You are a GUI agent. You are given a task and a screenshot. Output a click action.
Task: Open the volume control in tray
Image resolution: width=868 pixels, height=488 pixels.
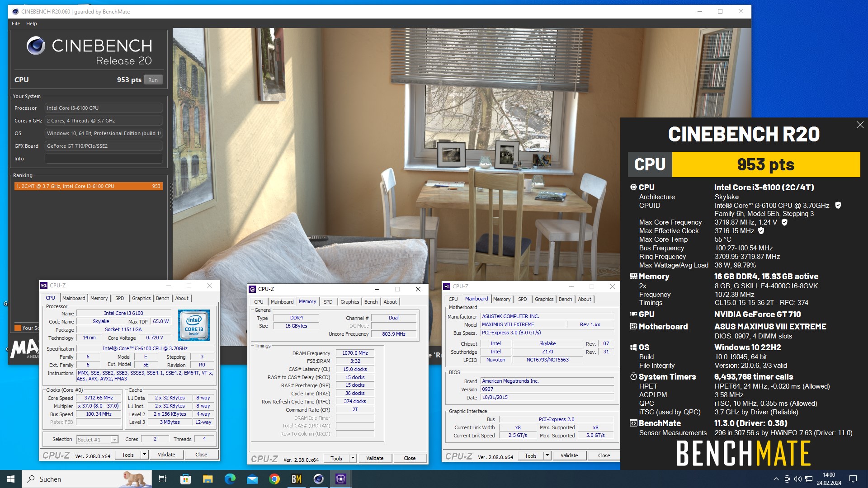[797, 479]
